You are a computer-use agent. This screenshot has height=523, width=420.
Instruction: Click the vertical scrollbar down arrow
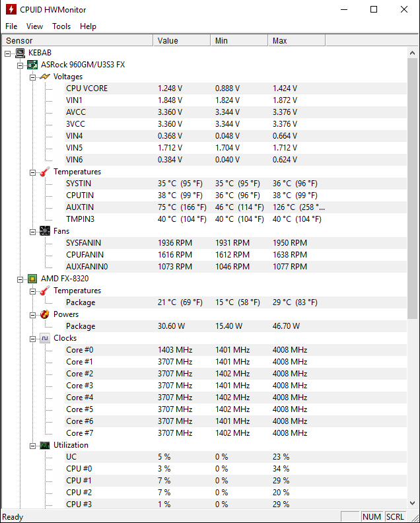pos(413,504)
